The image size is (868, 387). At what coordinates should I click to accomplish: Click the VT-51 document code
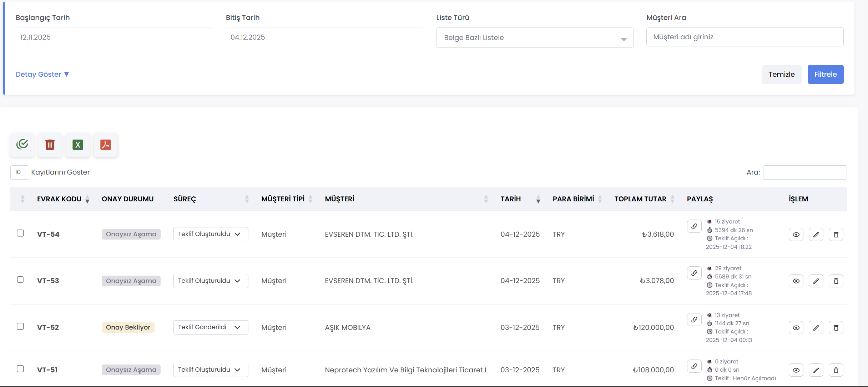47,370
